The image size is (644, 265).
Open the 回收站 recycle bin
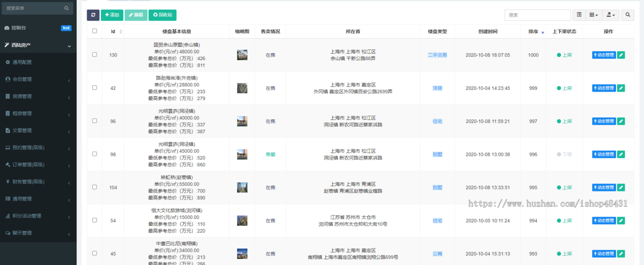(162, 15)
